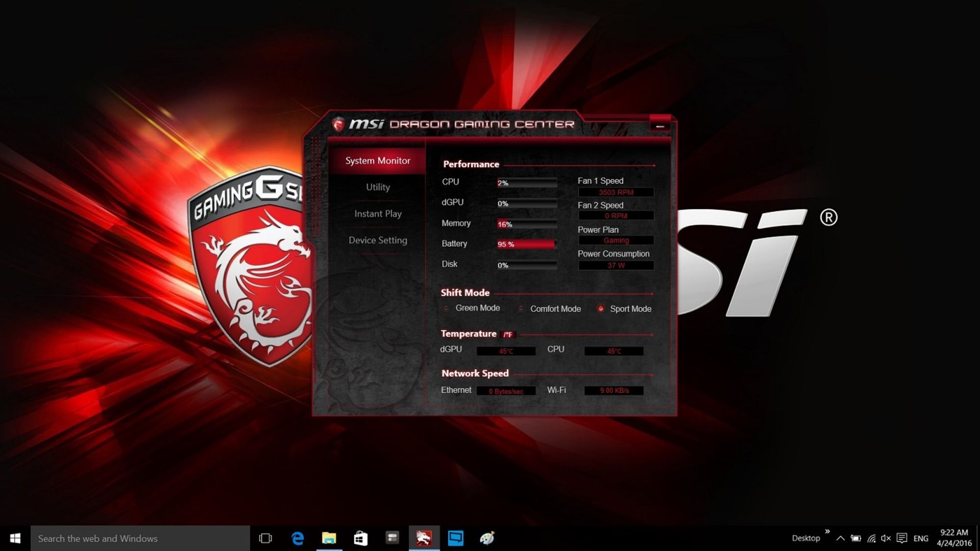Open the Action Center notifications icon
The width and height of the screenshot is (980, 551).
pyautogui.click(x=902, y=538)
